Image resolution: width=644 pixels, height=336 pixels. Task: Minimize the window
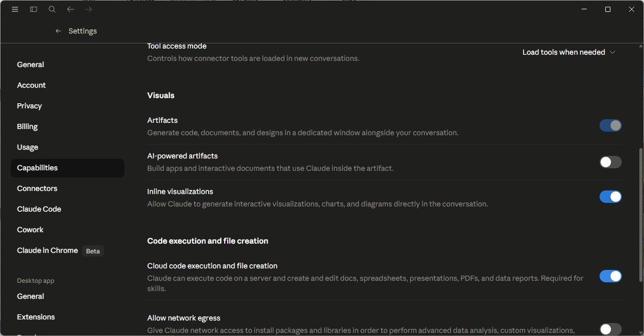tap(584, 9)
